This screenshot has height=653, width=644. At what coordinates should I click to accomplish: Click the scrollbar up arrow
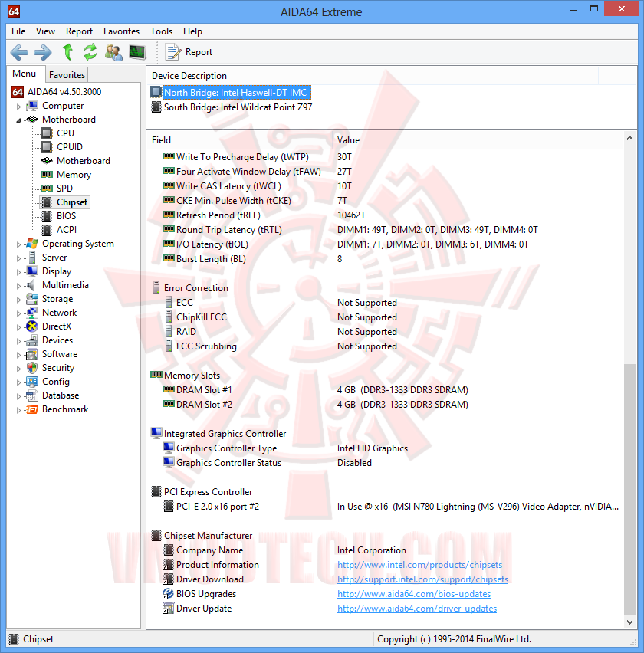pyautogui.click(x=630, y=138)
